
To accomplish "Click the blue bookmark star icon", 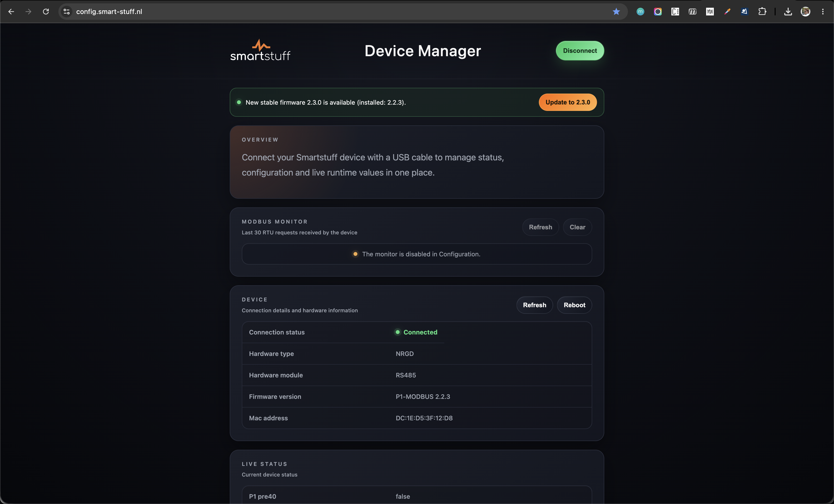I will click(616, 12).
